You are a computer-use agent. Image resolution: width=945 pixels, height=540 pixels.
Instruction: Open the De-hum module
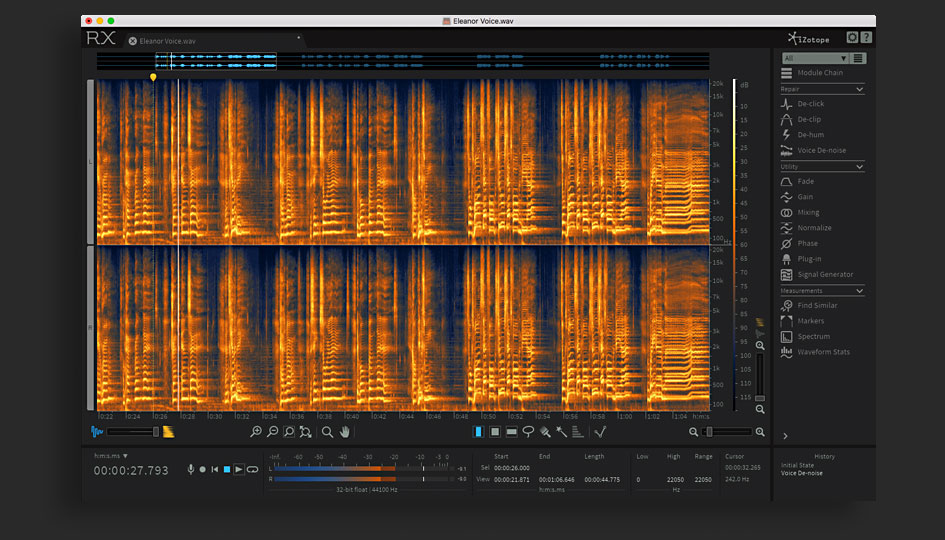click(810, 135)
